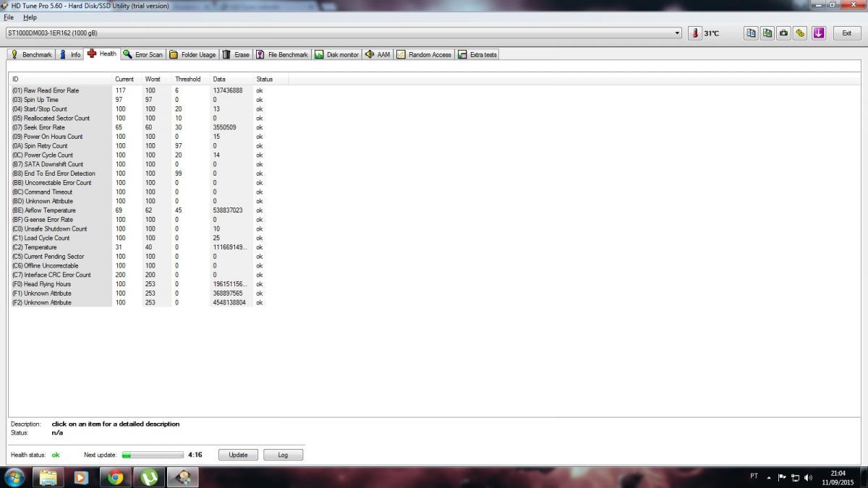868x488 pixels.
Task: Open the Help menu
Action: pos(30,17)
